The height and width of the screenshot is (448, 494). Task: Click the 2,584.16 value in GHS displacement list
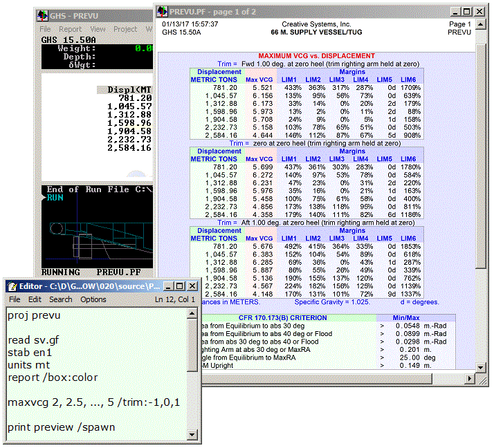coord(129,148)
